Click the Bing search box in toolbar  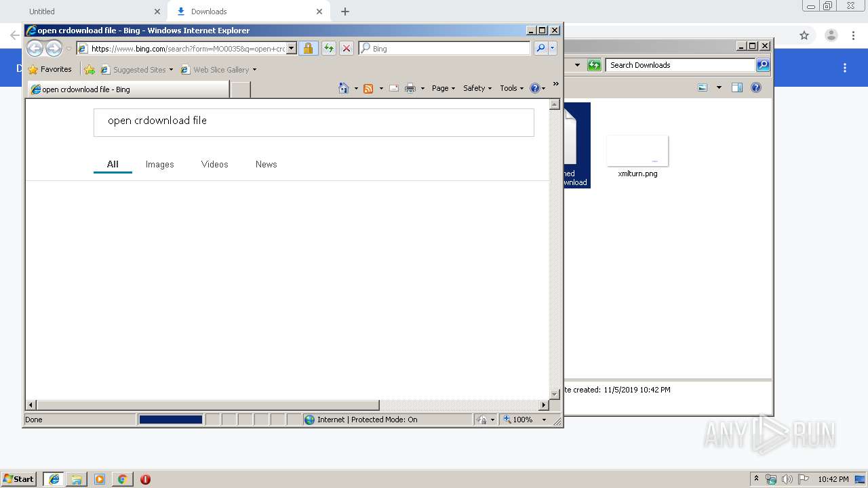445,48
